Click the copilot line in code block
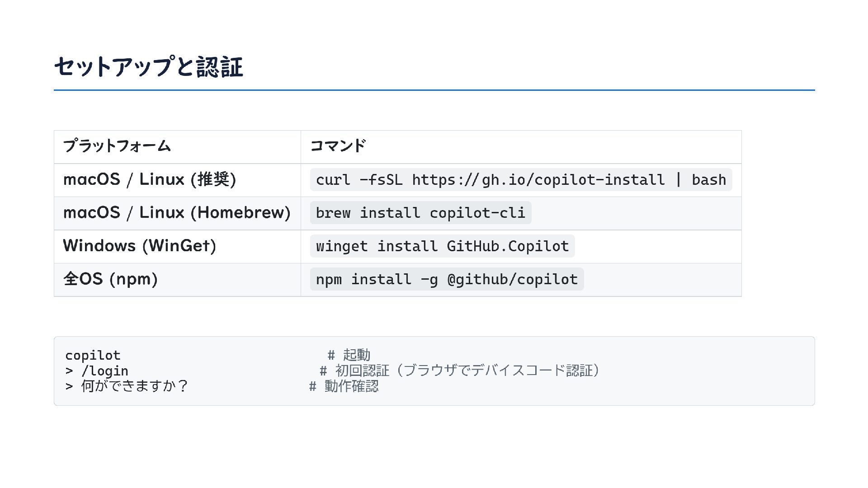This screenshot has width=868, height=488. point(93,355)
